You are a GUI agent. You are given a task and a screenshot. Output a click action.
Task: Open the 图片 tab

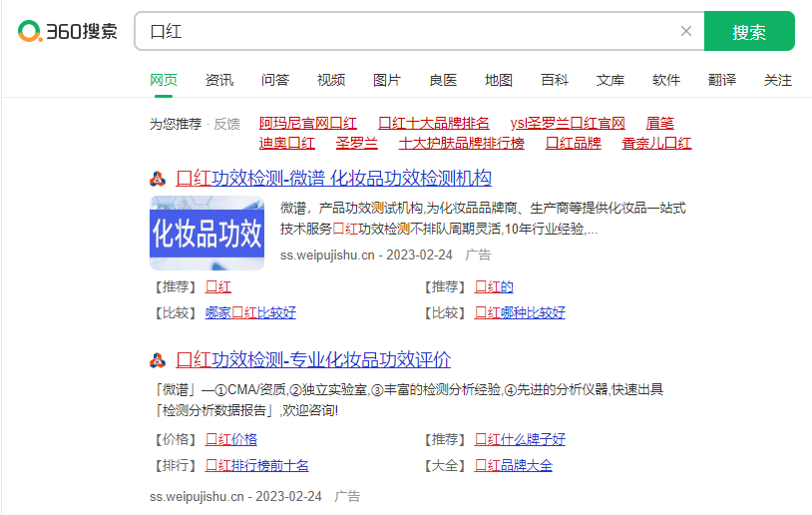point(387,80)
